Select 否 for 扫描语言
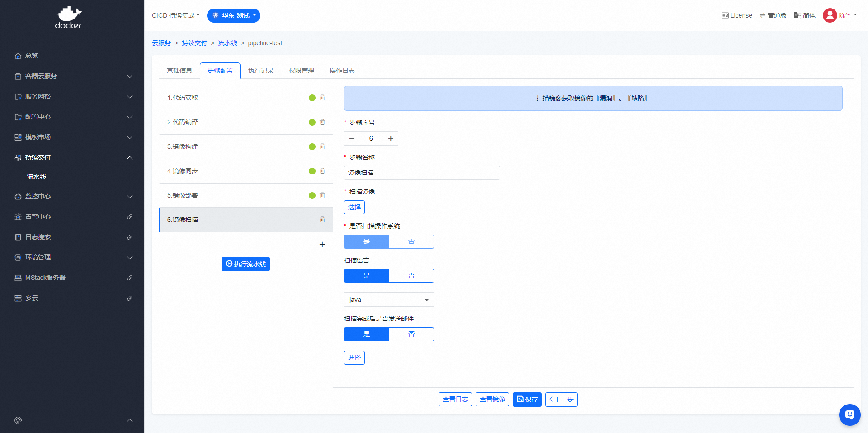The height and width of the screenshot is (433, 868). [411, 276]
